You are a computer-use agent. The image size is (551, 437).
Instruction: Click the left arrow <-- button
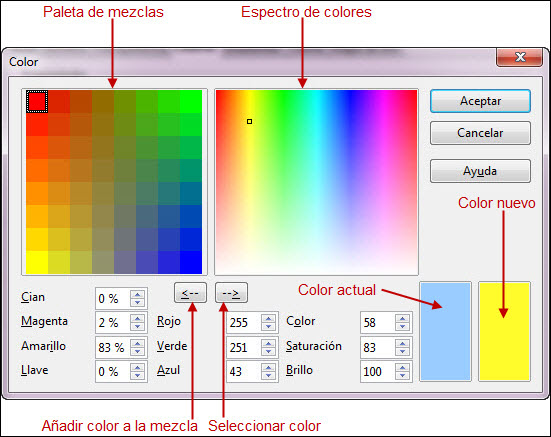point(190,293)
